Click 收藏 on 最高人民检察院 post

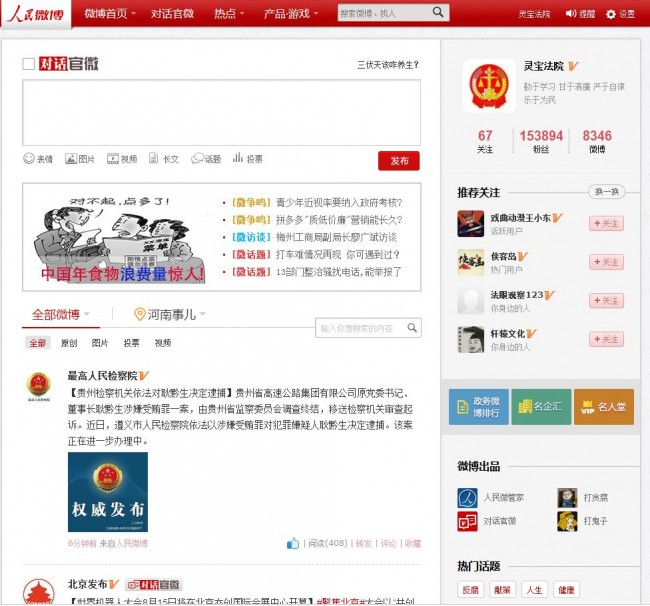pos(412,543)
